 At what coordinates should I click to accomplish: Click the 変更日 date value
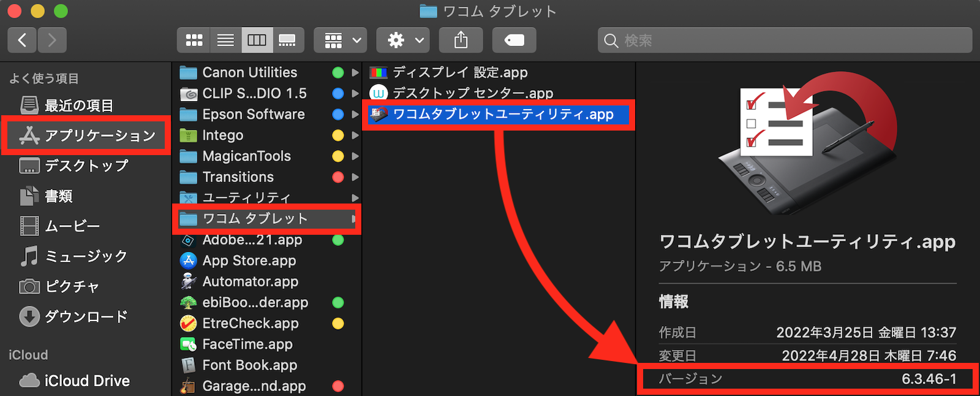[869, 356]
